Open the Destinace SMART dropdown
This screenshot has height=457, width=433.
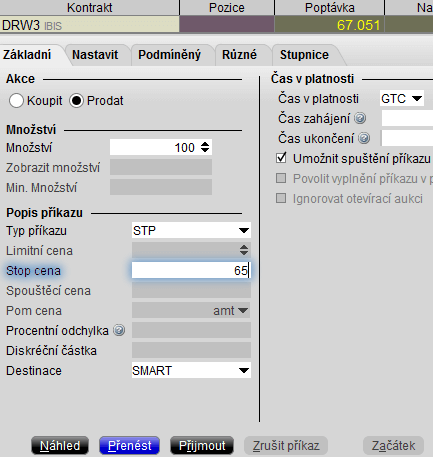coord(191,370)
